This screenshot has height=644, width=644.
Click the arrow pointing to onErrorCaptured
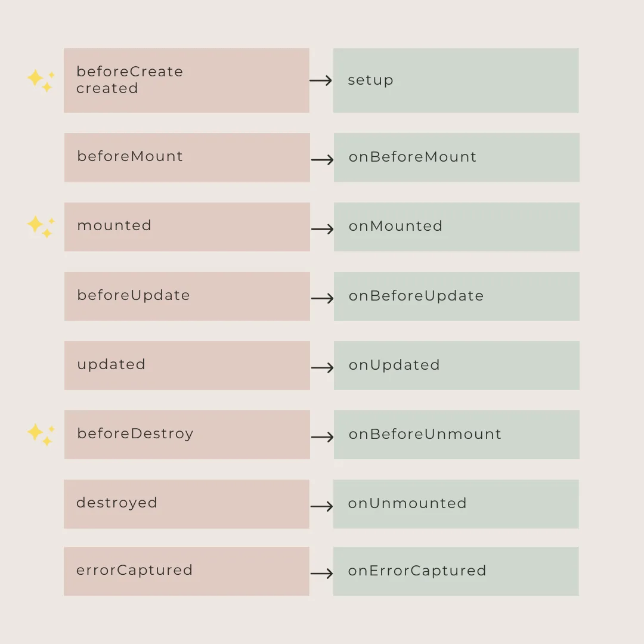(x=322, y=574)
